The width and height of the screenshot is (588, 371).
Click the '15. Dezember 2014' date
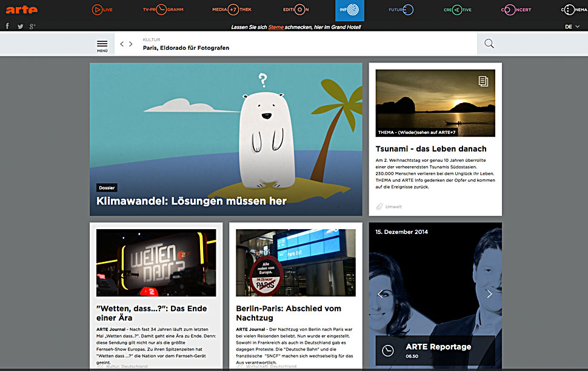pos(402,232)
